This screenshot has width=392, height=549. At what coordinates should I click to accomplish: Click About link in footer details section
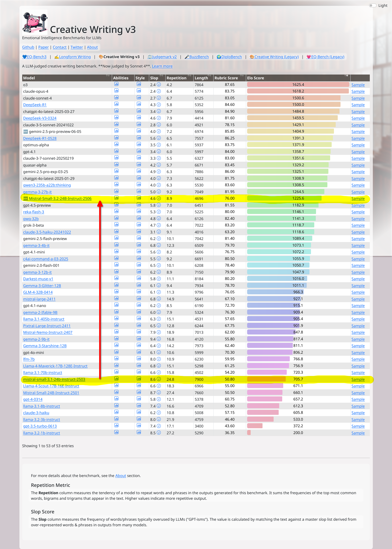tap(121, 476)
